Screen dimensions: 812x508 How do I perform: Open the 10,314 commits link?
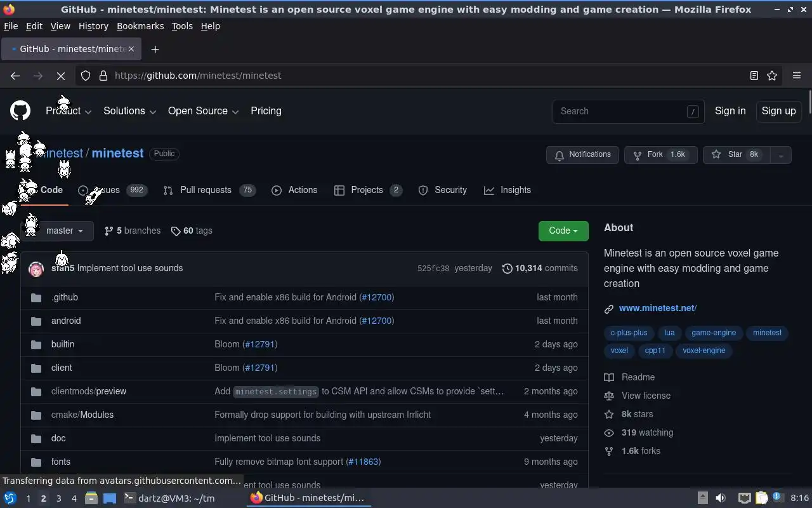(x=540, y=268)
